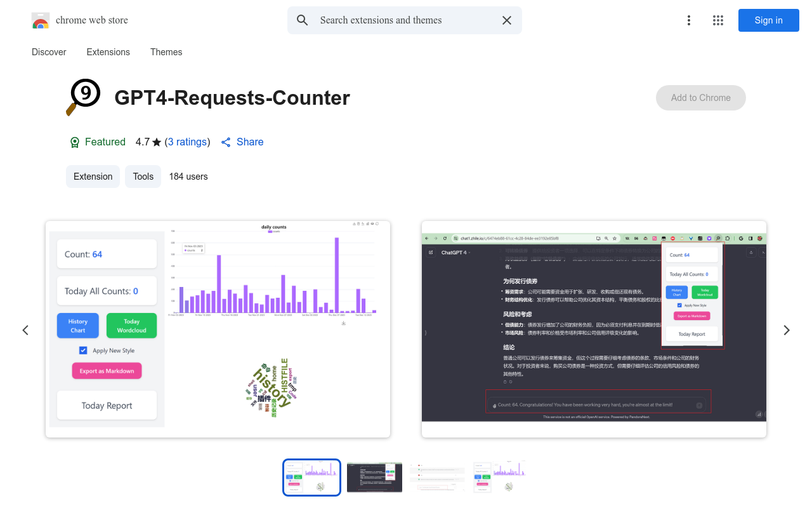Select the first carousel thumbnail
This screenshot has height=508, width=812.
click(x=312, y=478)
